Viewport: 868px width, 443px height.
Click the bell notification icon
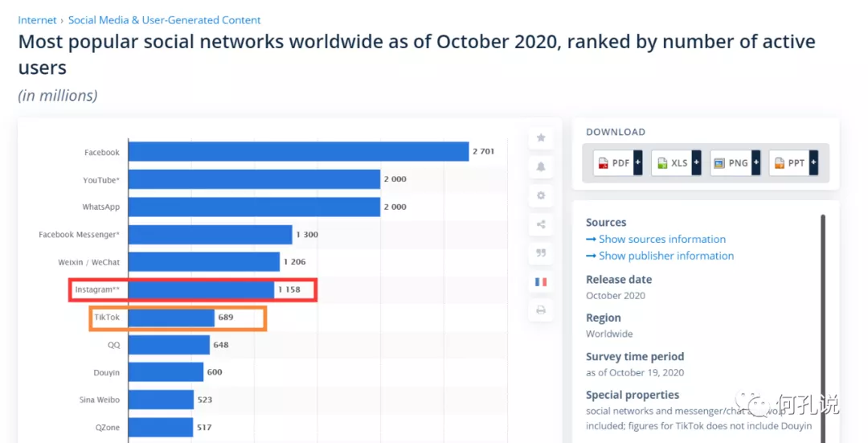[541, 166]
